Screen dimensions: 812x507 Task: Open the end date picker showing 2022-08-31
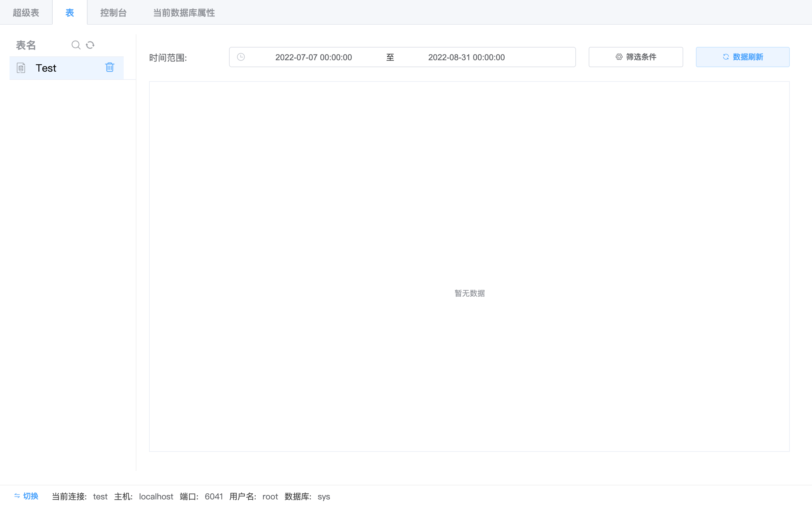click(467, 57)
